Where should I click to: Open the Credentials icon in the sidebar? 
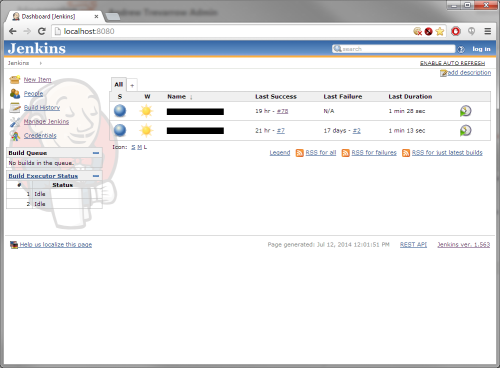pyautogui.click(x=15, y=136)
